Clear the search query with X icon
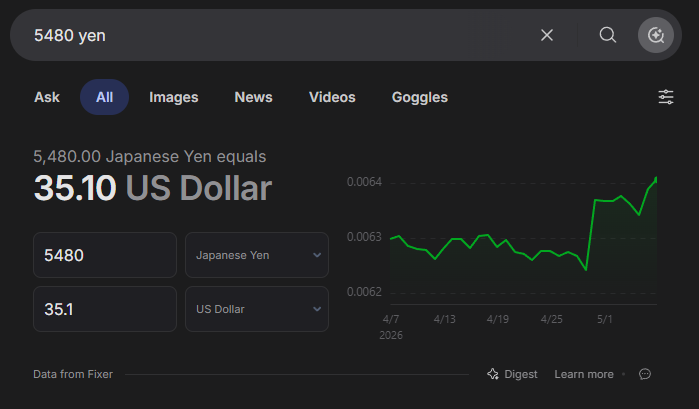Image resolution: width=699 pixels, height=409 pixels. 547,35
